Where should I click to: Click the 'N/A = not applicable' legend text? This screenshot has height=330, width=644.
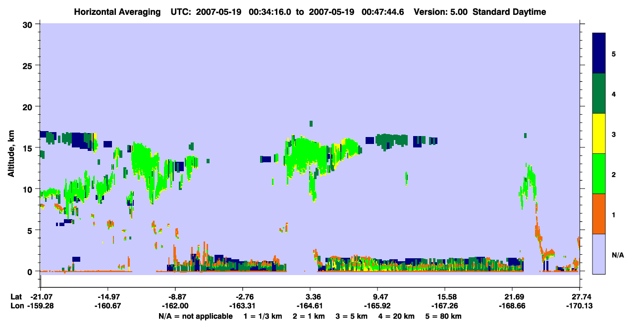(196, 316)
